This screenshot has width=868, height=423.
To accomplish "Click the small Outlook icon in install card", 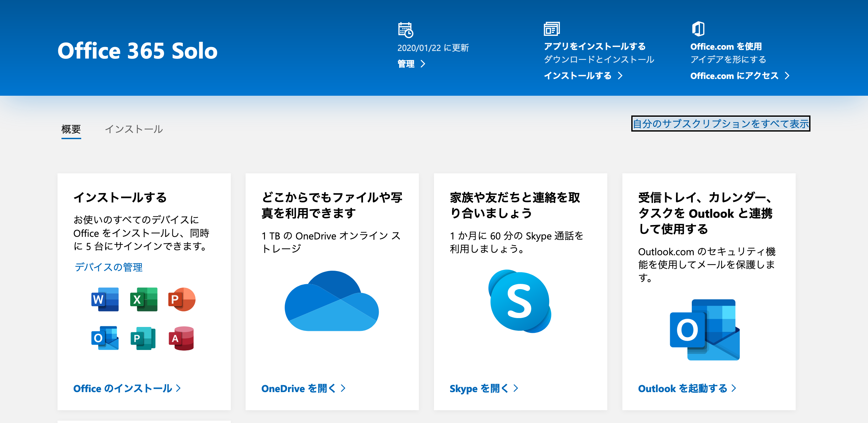I will point(105,338).
